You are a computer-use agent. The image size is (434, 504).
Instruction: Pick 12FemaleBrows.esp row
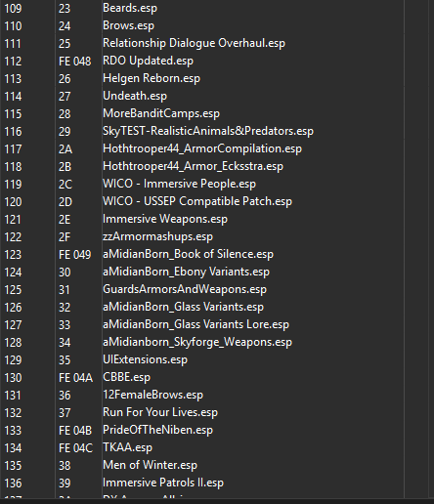[152, 395]
